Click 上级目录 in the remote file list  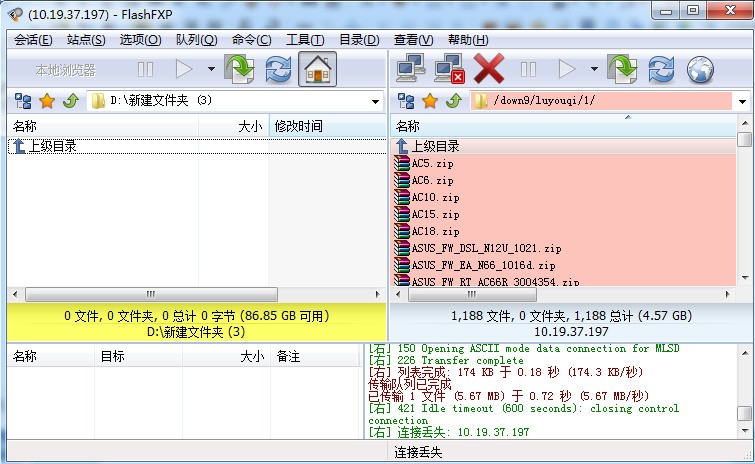[x=435, y=146]
